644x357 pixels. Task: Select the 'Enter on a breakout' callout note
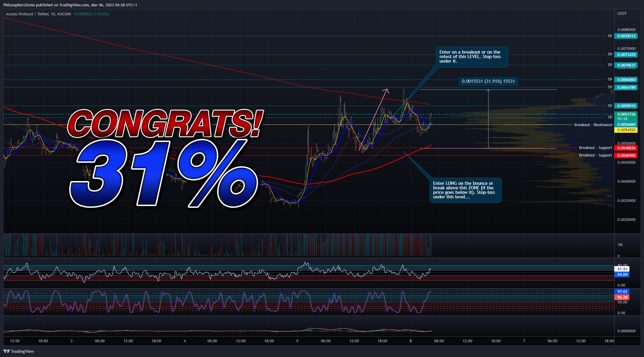tap(472, 57)
